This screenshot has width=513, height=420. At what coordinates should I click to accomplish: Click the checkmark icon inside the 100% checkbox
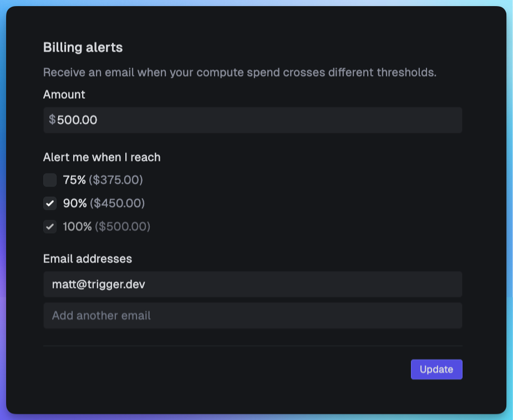tap(50, 226)
